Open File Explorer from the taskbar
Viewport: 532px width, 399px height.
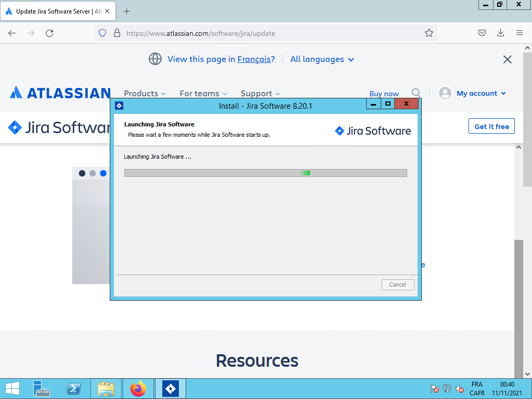point(106,389)
